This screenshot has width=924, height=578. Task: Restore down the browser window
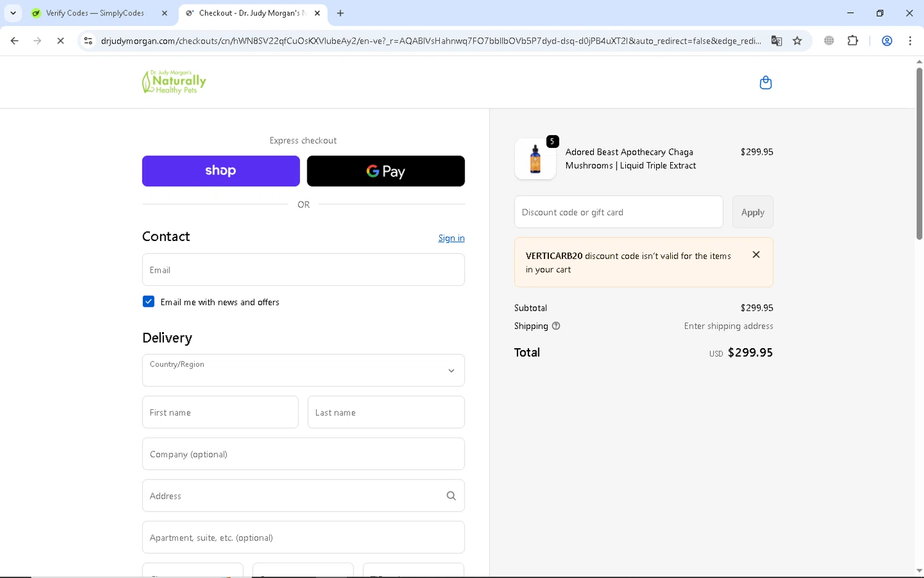(880, 13)
